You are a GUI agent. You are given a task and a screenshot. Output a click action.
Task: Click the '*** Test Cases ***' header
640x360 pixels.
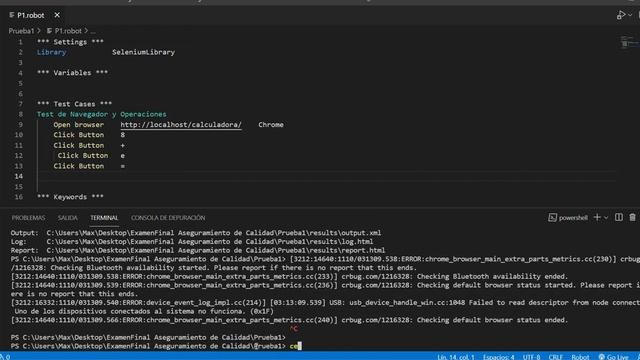[x=74, y=104]
